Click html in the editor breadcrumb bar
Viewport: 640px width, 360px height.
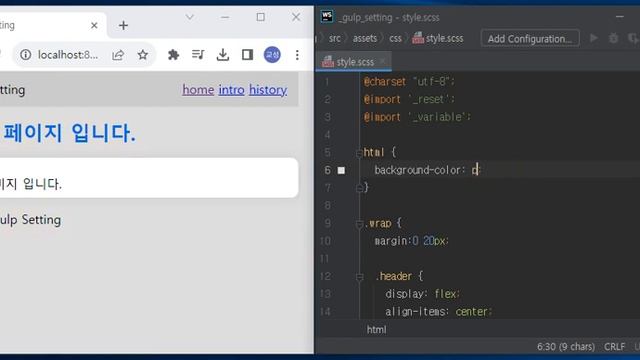pos(376,329)
